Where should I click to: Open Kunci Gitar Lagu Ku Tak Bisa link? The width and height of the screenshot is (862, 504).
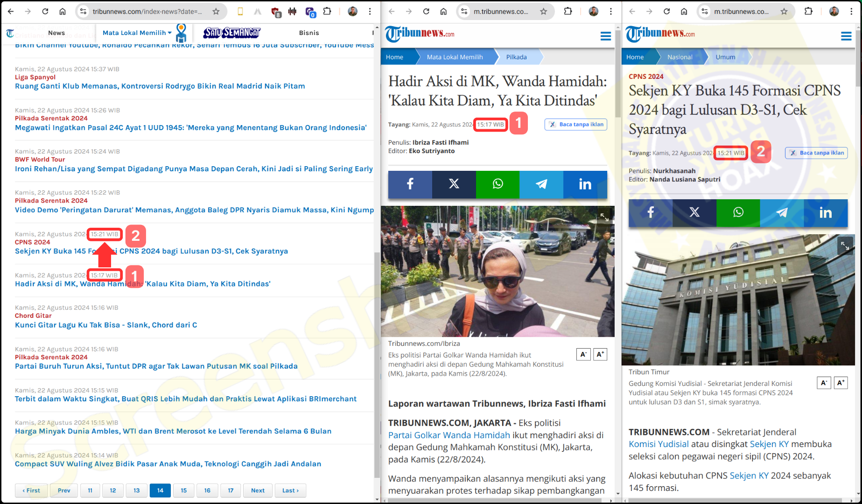pyautogui.click(x=106, y=325)
